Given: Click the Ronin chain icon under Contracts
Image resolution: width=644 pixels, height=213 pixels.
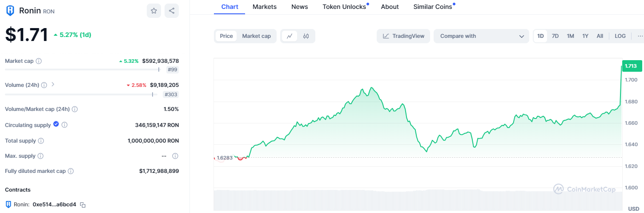Looking at the screenshot, I should pyautogui.click(x=8, y=205).
